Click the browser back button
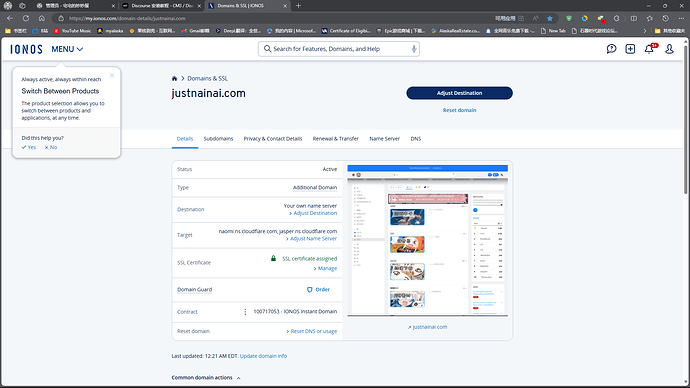Viewport: 690px width, 388px height. (x=10, y=18)
